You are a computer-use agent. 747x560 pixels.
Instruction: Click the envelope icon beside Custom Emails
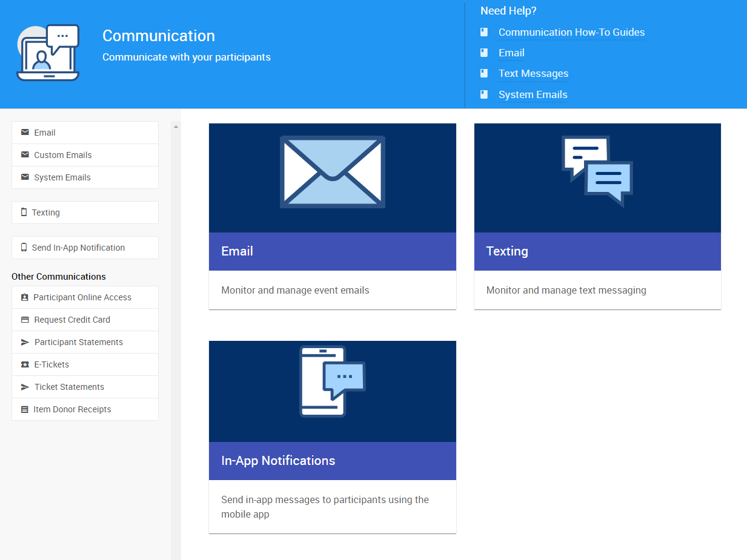25,155
